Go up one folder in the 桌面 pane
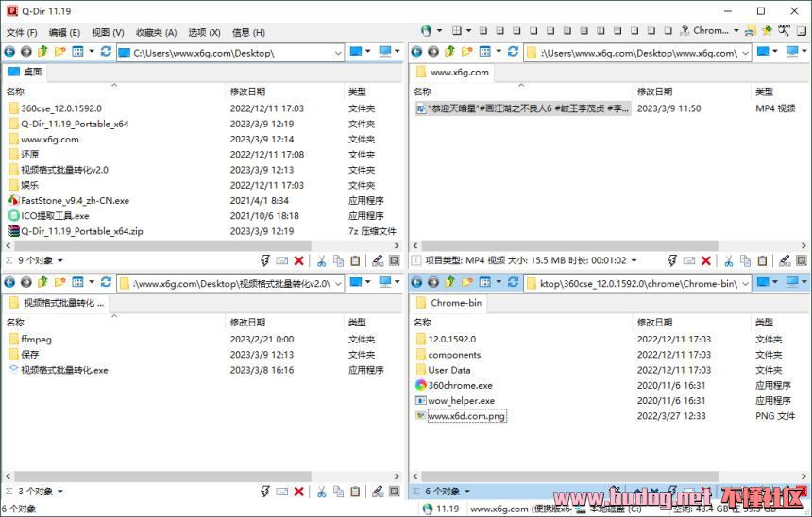The width and height of the screenshot is (812, 517). 43,51
